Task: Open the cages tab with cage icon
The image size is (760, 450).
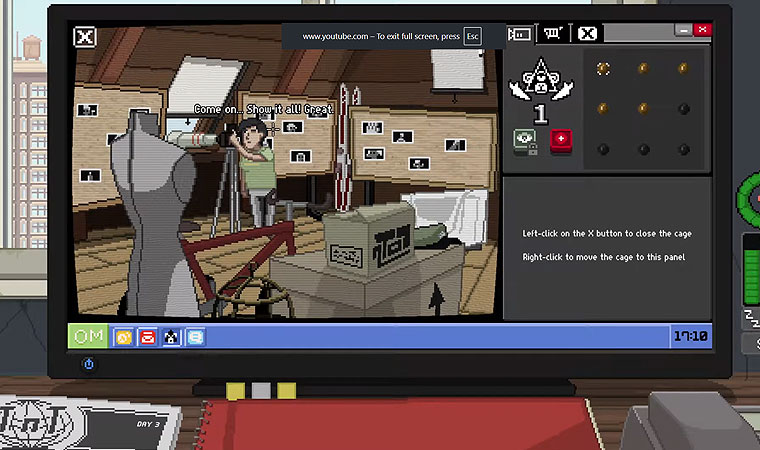Action: click(x=553, y=33)
